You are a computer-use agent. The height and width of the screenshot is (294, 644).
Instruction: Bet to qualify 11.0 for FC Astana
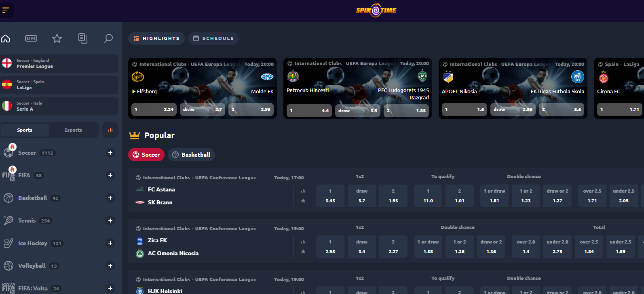click(x=428, y=196)
